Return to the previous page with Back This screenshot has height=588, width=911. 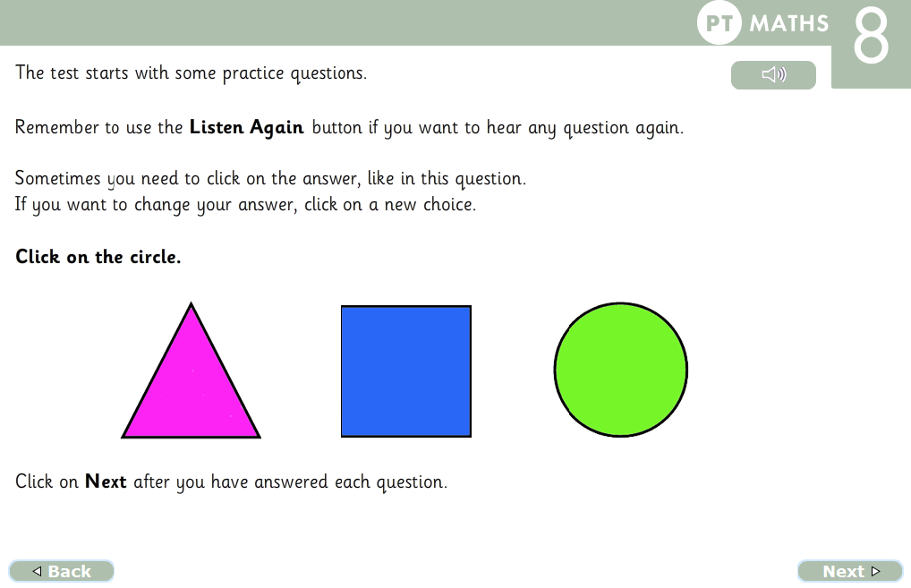pos(61,571)
